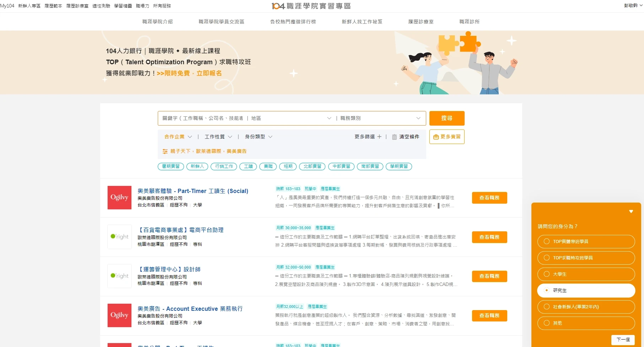Expand the 合作企業 filter dropdown
The image size is (644, 347).
click(x=178, y=137)
